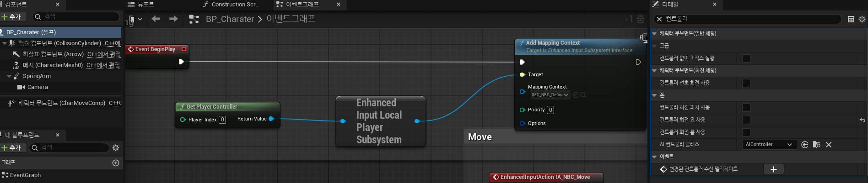Collapse the 고급 section
This screenshot has width=868, height=183.
(x=654, y=46)
